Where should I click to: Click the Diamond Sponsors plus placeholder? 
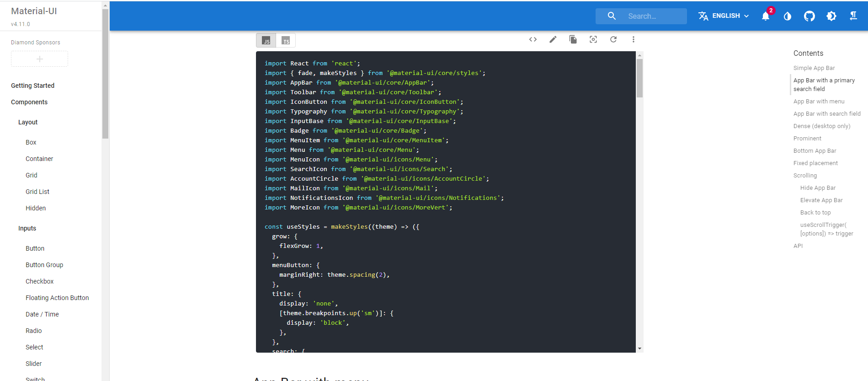click(40, 59)
